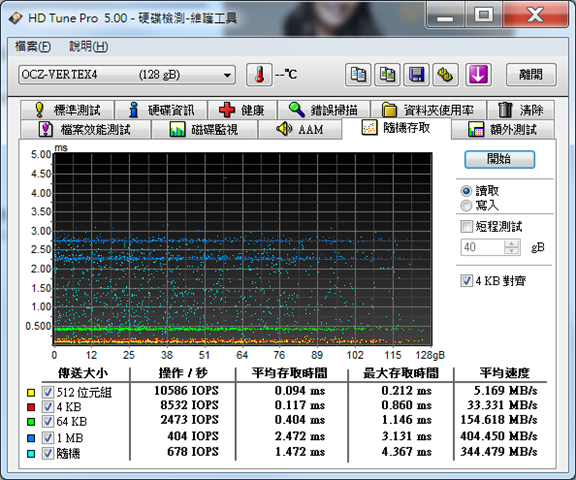Open the 健康 tab with red cross icon
Viewport: 576px width, 480px height.
coord(242,110)
